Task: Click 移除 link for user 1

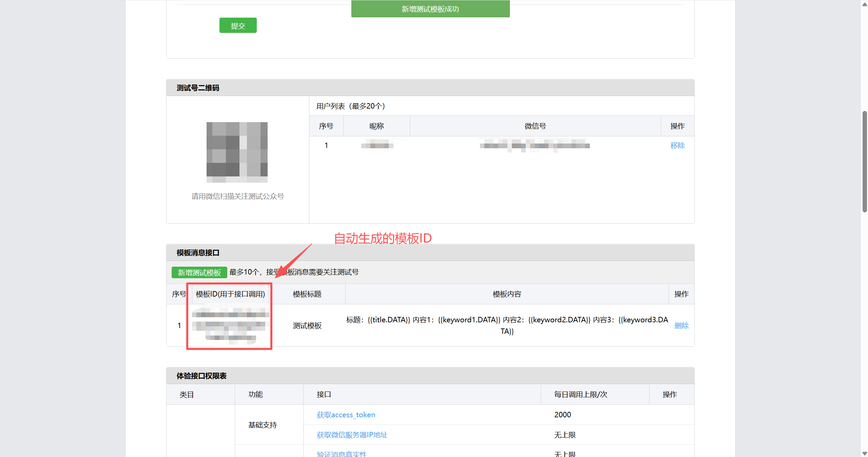Action: click(677, 146)
